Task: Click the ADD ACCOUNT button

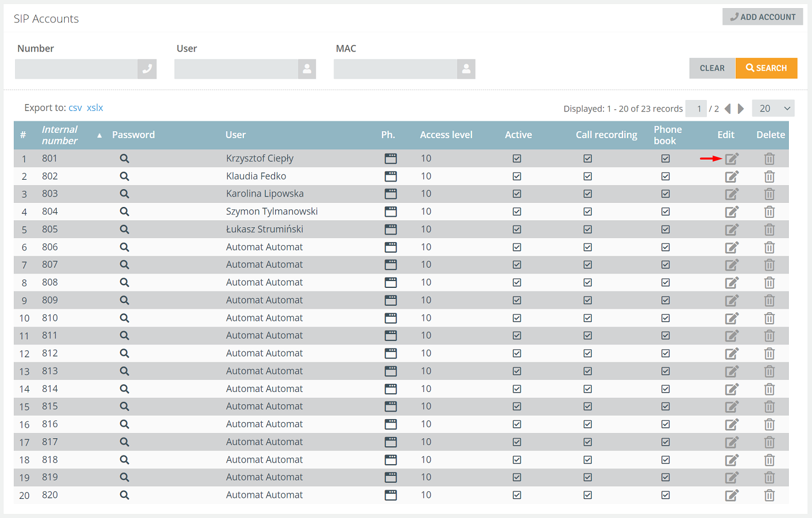Action: tap(763, 17)
